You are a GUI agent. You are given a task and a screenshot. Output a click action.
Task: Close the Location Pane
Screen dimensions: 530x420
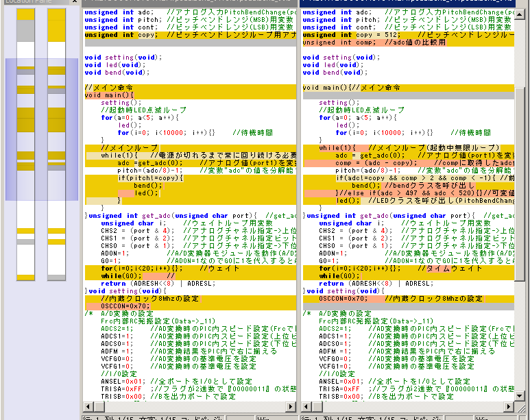(75, 1)
